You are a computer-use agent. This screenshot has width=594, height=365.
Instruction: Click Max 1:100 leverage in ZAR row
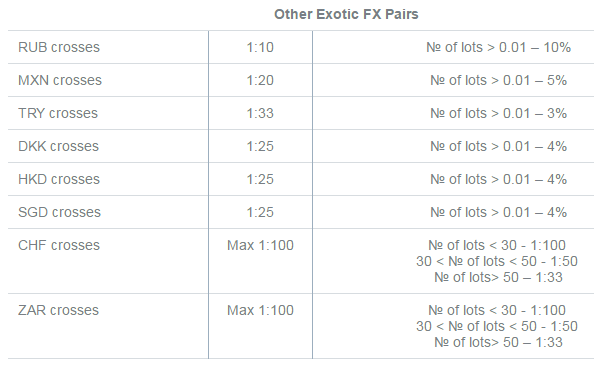click(x=260, y=310)
